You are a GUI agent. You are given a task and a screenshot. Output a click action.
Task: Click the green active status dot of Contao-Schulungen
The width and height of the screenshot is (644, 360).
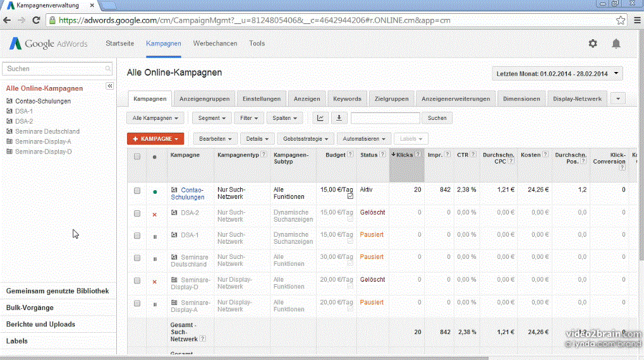155,192
